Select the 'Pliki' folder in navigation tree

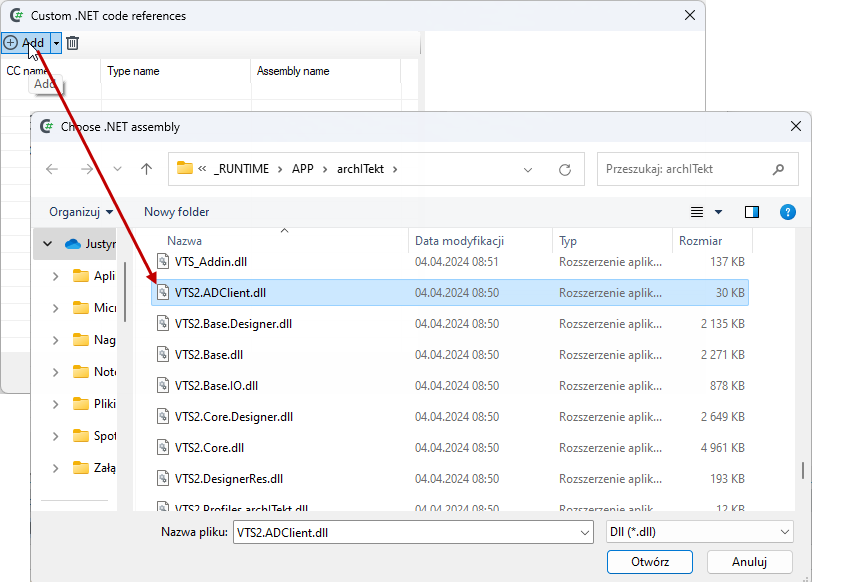(94, 404)
